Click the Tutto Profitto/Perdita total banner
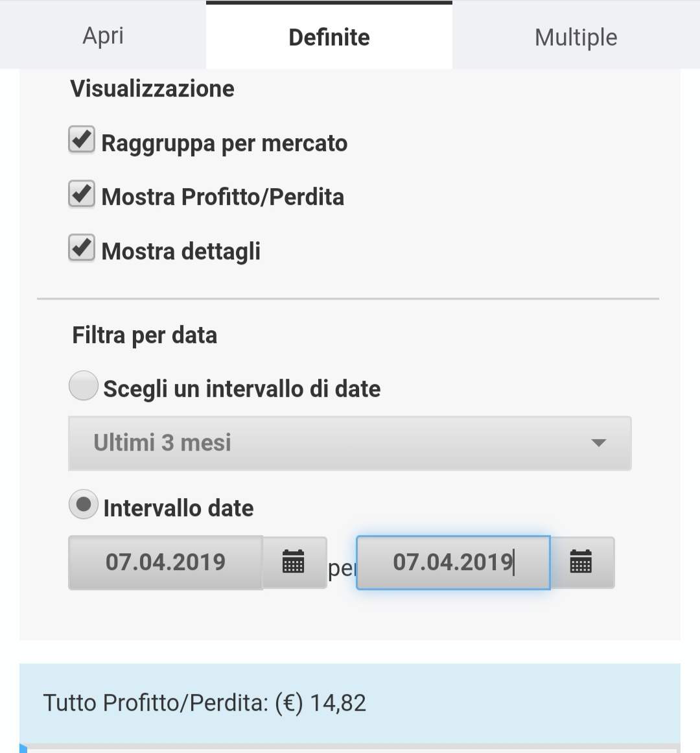Screen dimensions: 700x753 (x=350, y=703)
